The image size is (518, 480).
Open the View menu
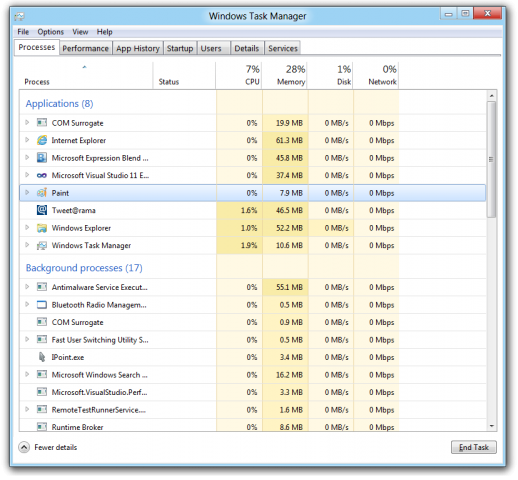pos(80,32)
